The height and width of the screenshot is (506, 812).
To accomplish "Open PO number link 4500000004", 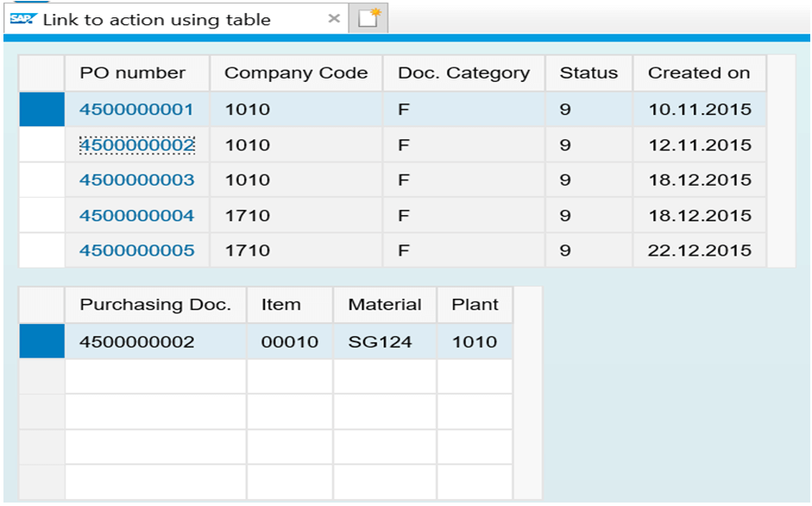I will click(x=136, y=215).
